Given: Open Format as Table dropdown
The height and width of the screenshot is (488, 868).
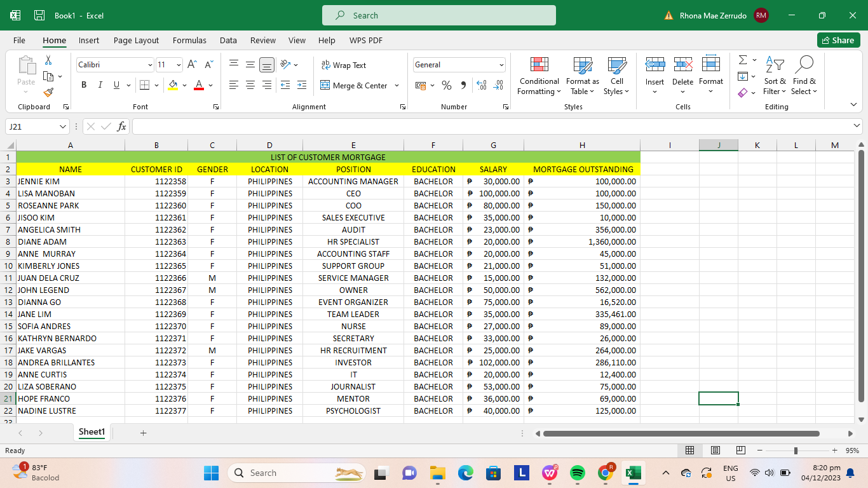Looking at the screenshot, I should (583, 76).
